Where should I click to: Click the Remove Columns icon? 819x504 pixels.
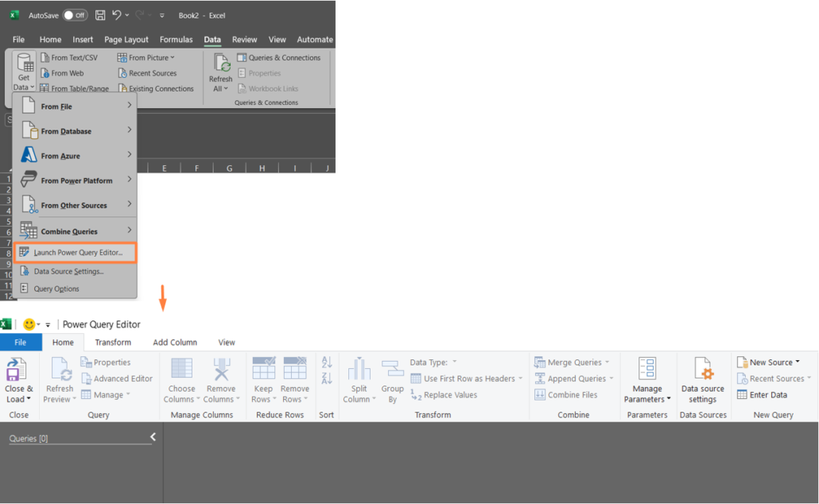coord(221,370)
